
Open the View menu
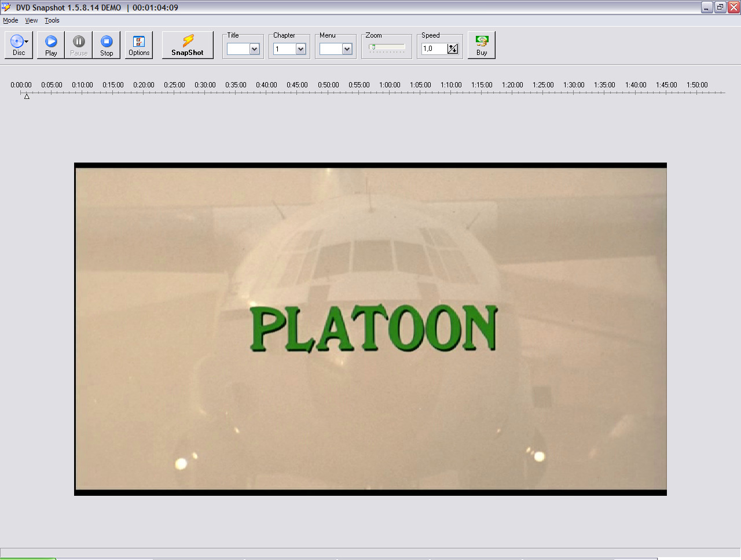pyautogui.click(x=31, y=20)
